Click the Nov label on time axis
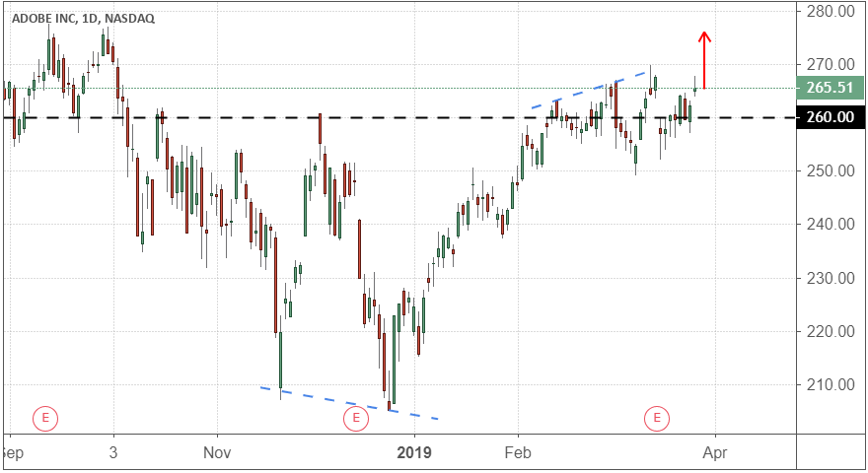868x473 pixels. point(217,454)
